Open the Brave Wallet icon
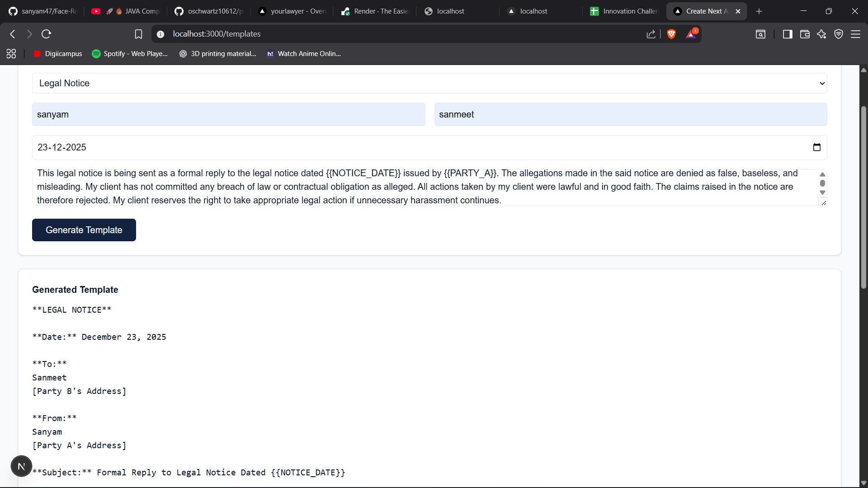This screenshot has height=488, width=868. pos(805,34)
